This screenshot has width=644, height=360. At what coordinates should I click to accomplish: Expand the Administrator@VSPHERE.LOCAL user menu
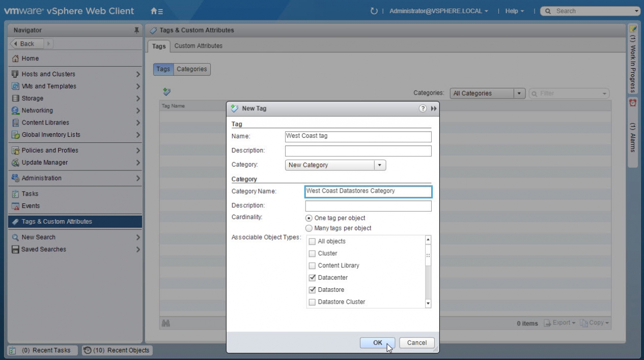coord(438,11)
